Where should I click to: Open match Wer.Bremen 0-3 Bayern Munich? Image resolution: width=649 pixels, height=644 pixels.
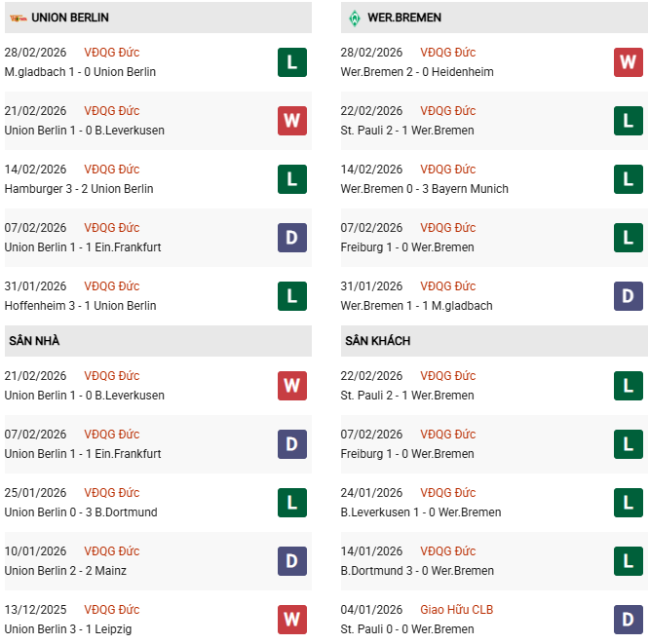425,189
